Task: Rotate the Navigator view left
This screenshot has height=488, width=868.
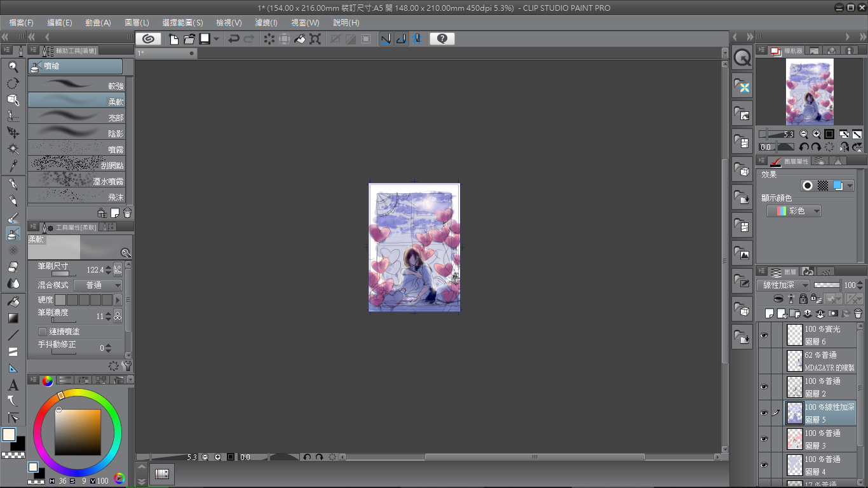Action: pos(804,147)
